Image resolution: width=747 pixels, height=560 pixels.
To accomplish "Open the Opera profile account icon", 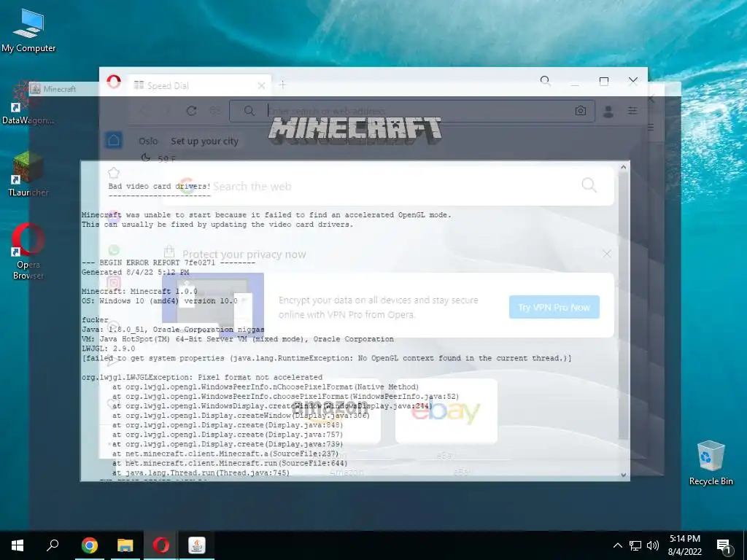I will [608, 112].
